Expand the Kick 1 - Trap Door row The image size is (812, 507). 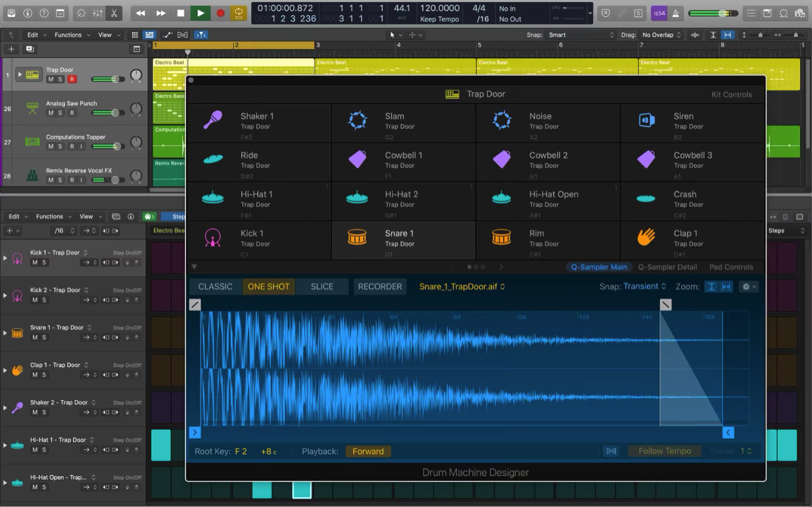point(5,258)
